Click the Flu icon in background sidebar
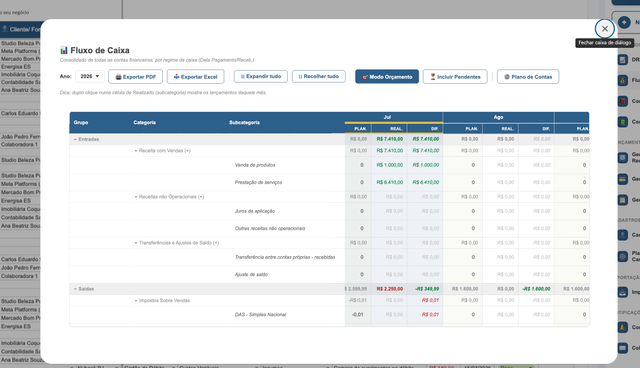 click(622, 80)
